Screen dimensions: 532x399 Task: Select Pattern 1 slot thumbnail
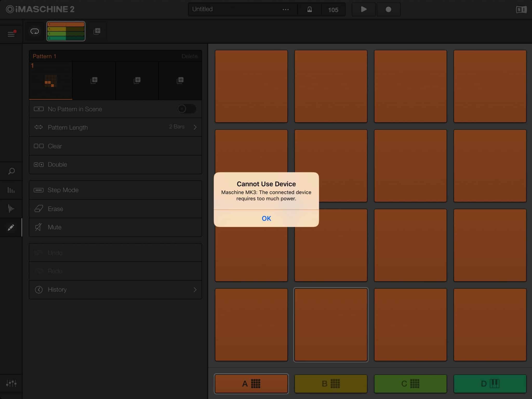(51, 81)
